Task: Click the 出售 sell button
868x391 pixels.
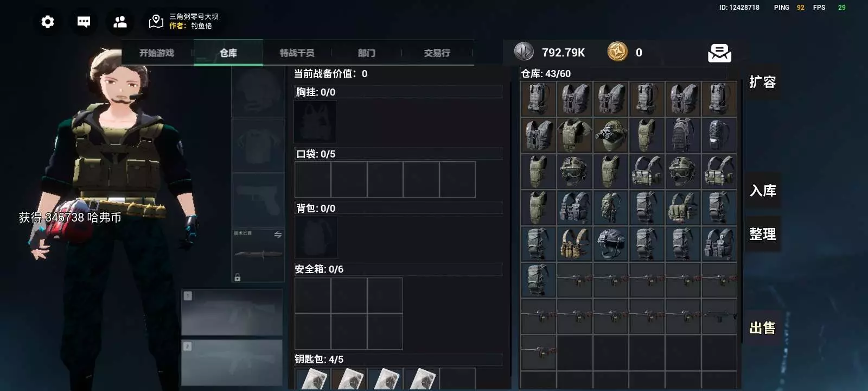Action: [762, 328]
